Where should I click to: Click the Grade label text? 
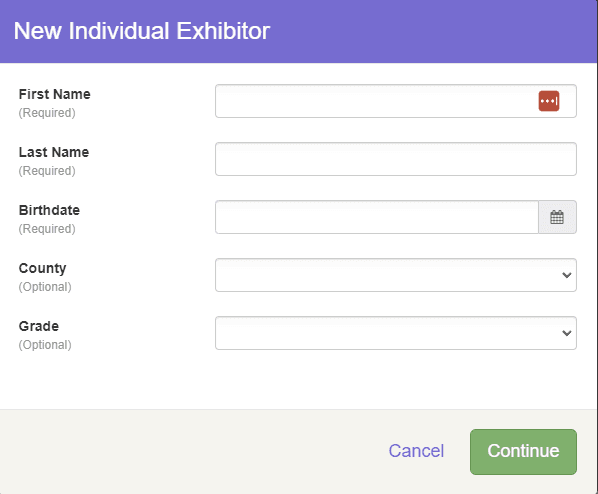[39, 326]
